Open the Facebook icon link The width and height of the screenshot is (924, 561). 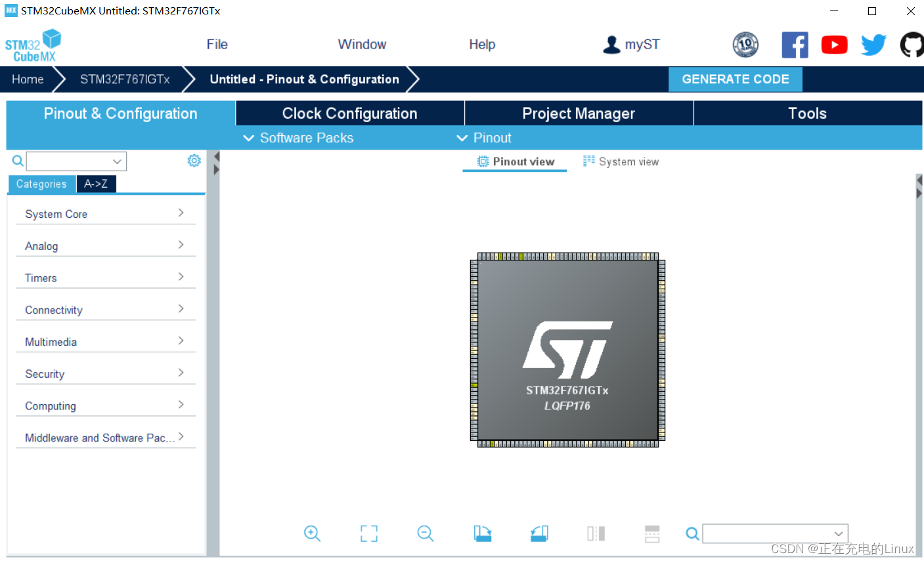coord(795,45)
